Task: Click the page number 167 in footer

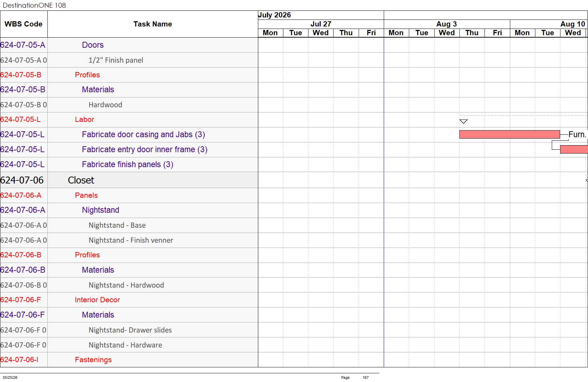Action: [x=365, y=377]
